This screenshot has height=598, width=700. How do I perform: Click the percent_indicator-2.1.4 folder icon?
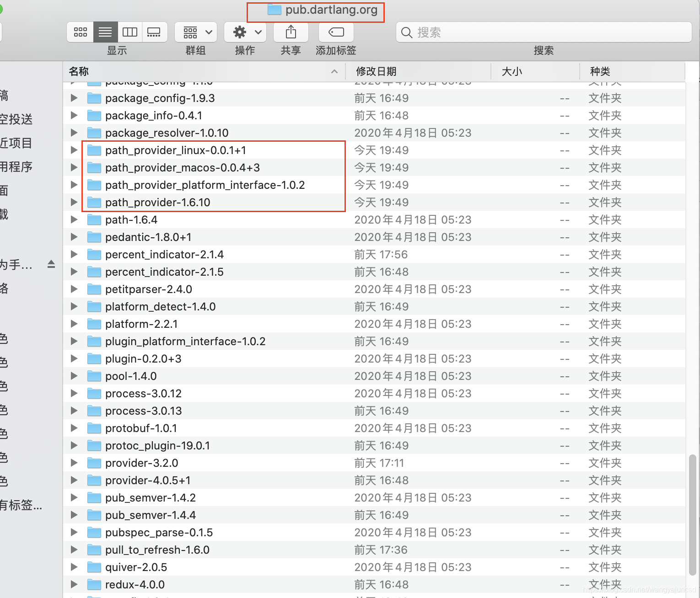(94, 254)
